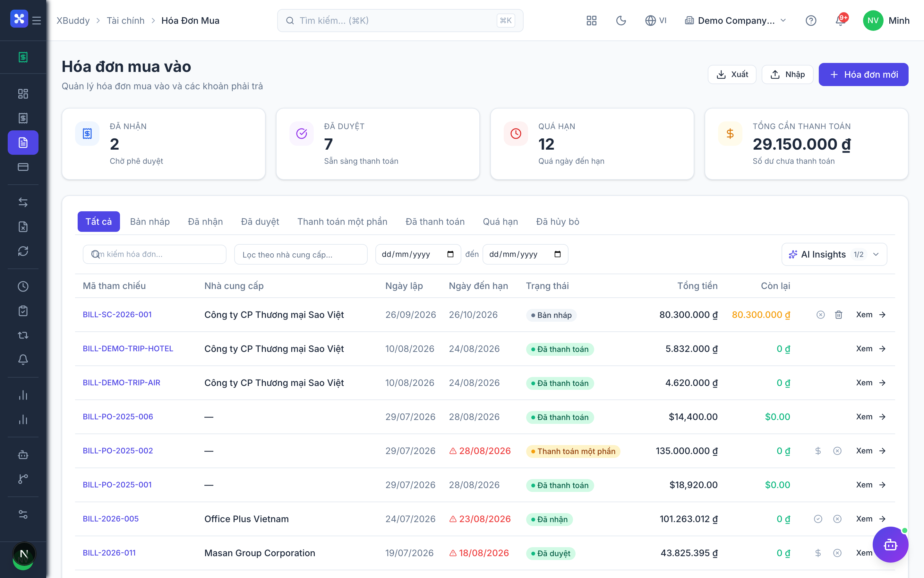
Task: Open the sidebar git branch icon
Action: 23,479
